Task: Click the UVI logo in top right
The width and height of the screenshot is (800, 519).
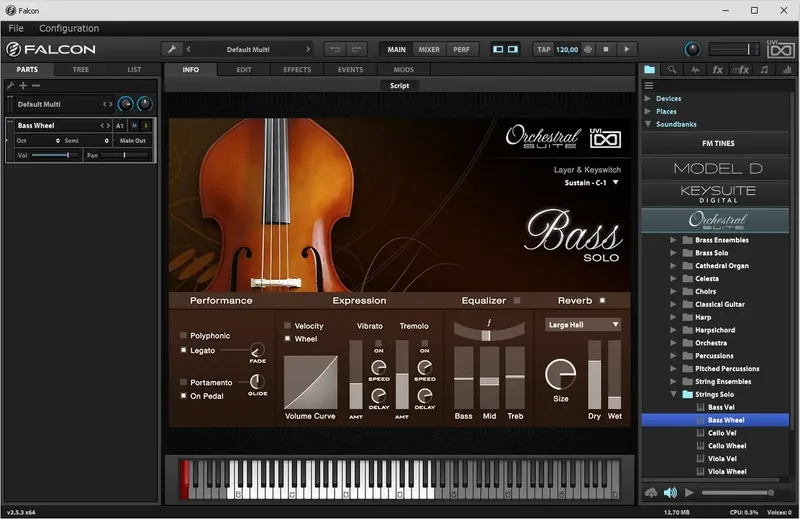Action: [781, 50]
